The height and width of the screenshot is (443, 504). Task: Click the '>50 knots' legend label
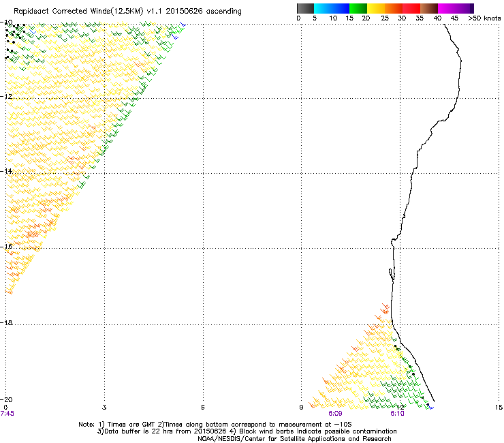point(484,18)
